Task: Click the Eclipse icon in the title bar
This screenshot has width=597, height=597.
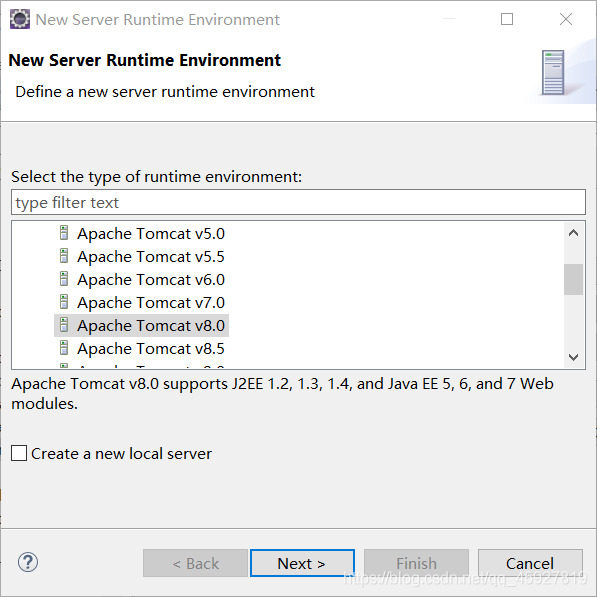Action: 19,19
